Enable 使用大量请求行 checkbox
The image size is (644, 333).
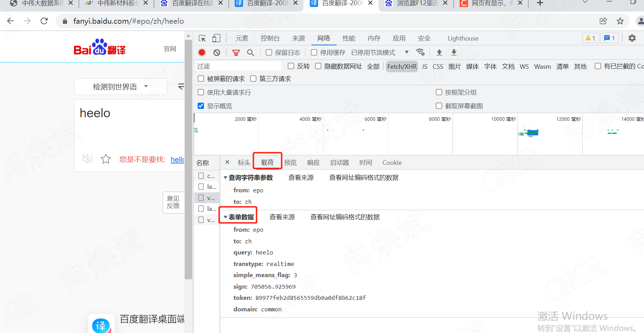tap(201, 92)
